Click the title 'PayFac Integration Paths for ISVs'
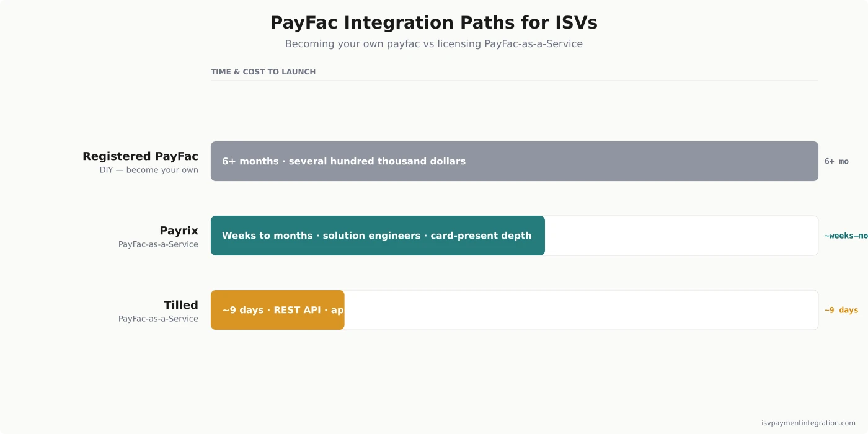 tap(434, 23)
